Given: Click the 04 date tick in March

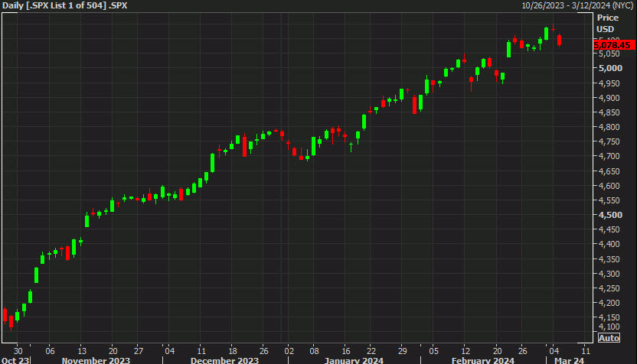Looking at the screenshot, I should (554, 351).
